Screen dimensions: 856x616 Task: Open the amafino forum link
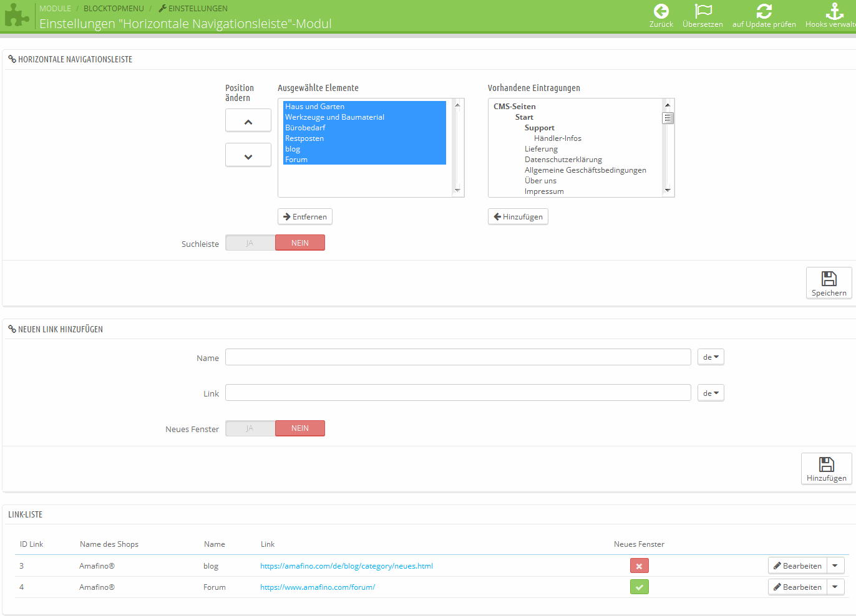pos(318,587)
